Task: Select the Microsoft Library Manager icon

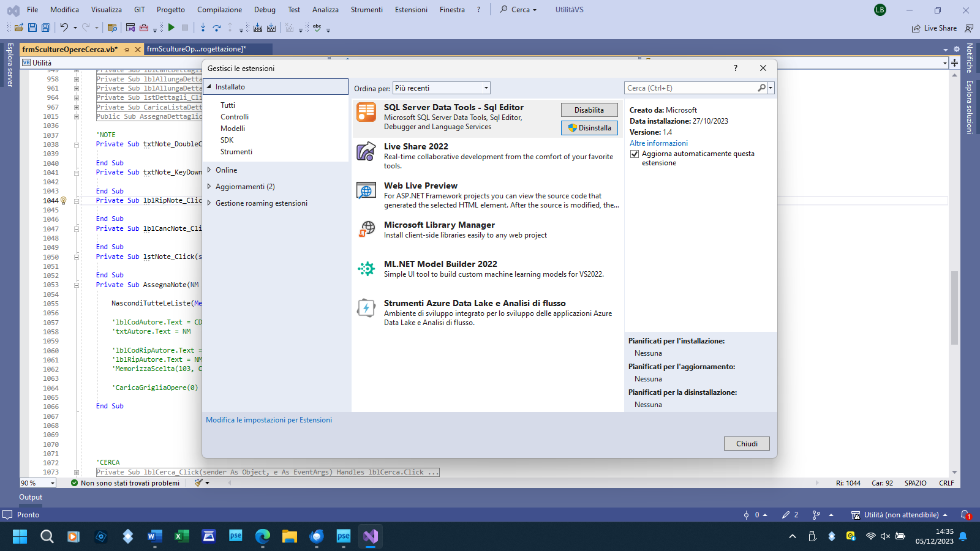Action: (366, 230)
